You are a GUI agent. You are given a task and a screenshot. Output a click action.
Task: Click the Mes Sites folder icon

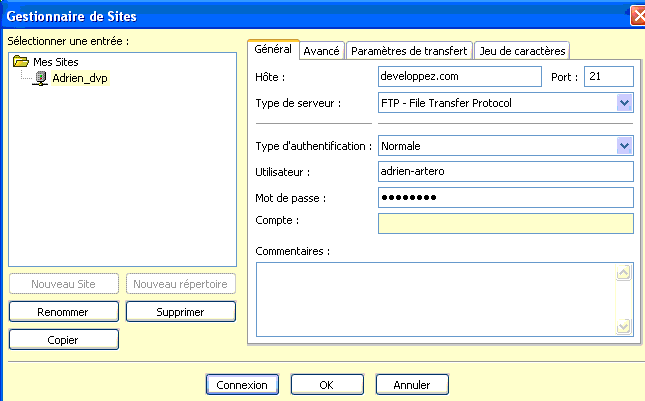tap(21, 62)
